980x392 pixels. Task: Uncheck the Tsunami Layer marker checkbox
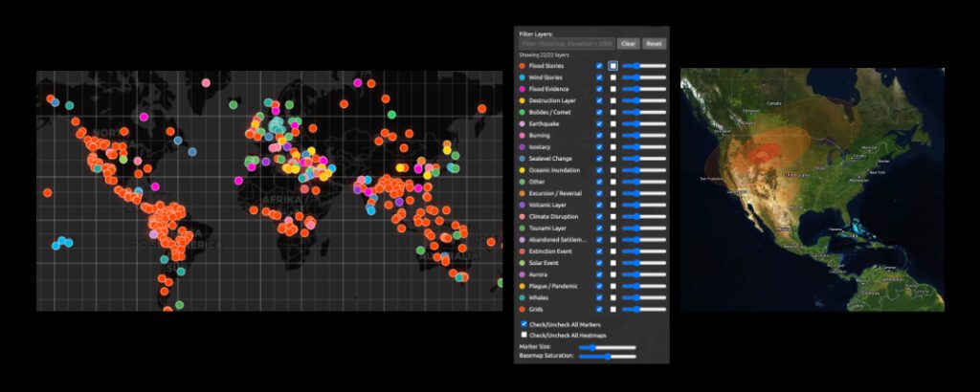[x=600, y=229]
